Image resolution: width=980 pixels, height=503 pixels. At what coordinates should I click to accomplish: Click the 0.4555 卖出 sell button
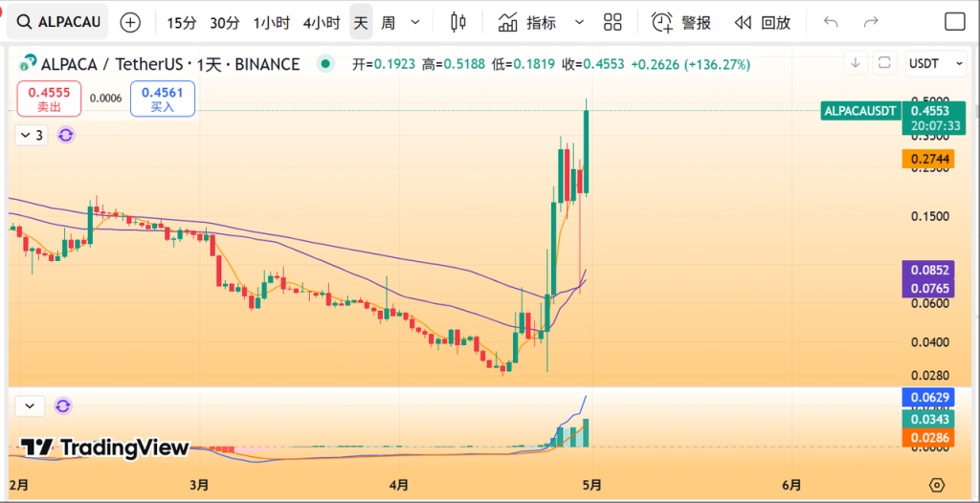pos(49,98)
